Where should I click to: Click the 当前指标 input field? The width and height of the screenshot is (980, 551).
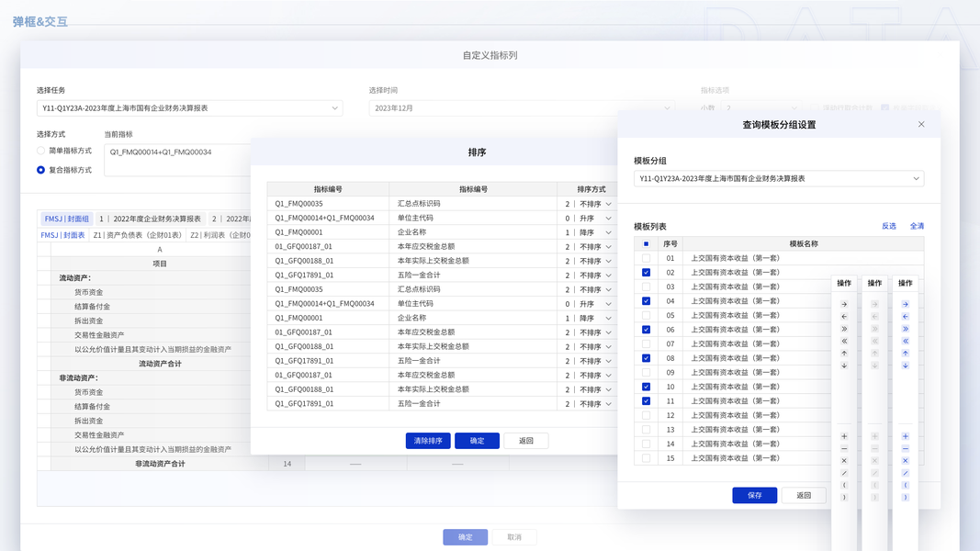point(177,160)
